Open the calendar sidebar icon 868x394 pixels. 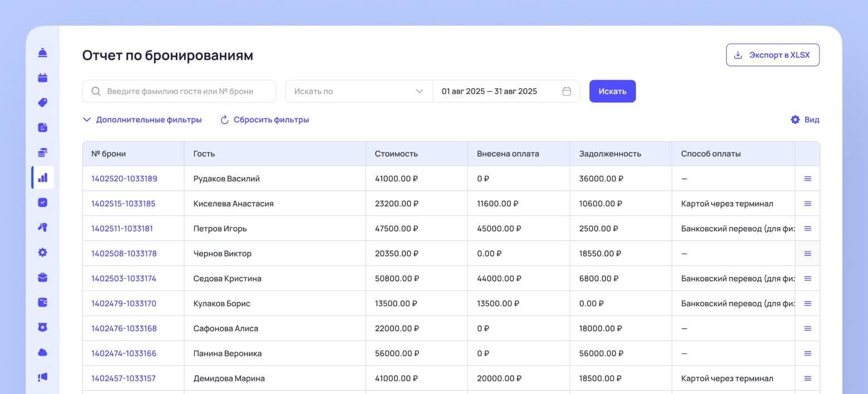tap(42, 78)
